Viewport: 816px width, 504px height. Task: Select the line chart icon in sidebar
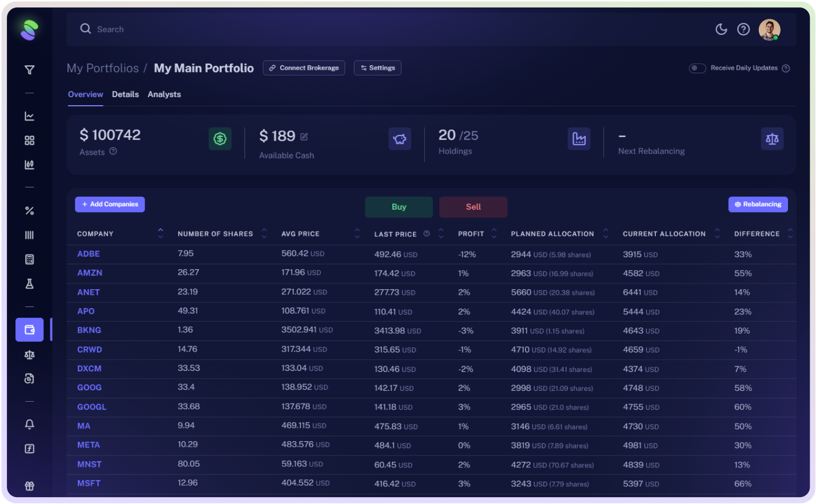29,115
